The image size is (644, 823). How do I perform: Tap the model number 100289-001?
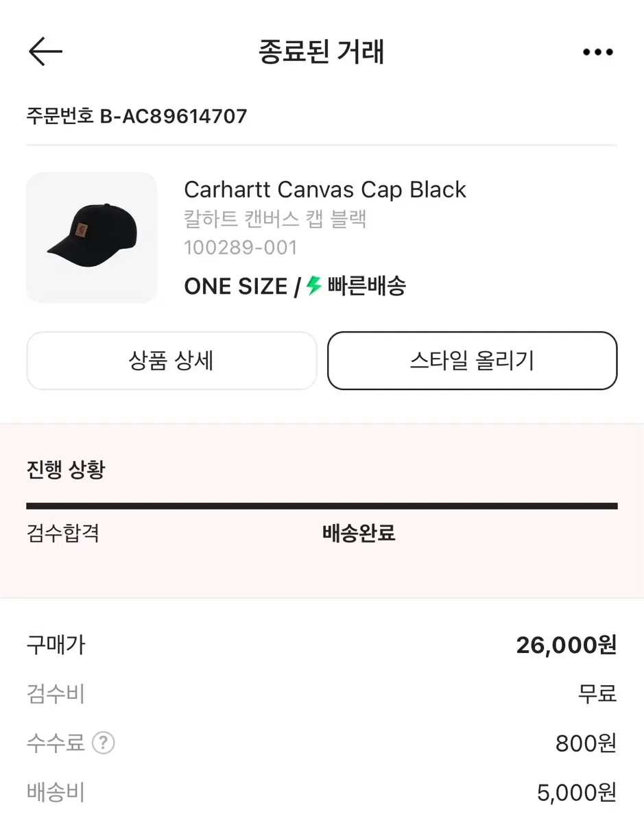coord(241,248)
